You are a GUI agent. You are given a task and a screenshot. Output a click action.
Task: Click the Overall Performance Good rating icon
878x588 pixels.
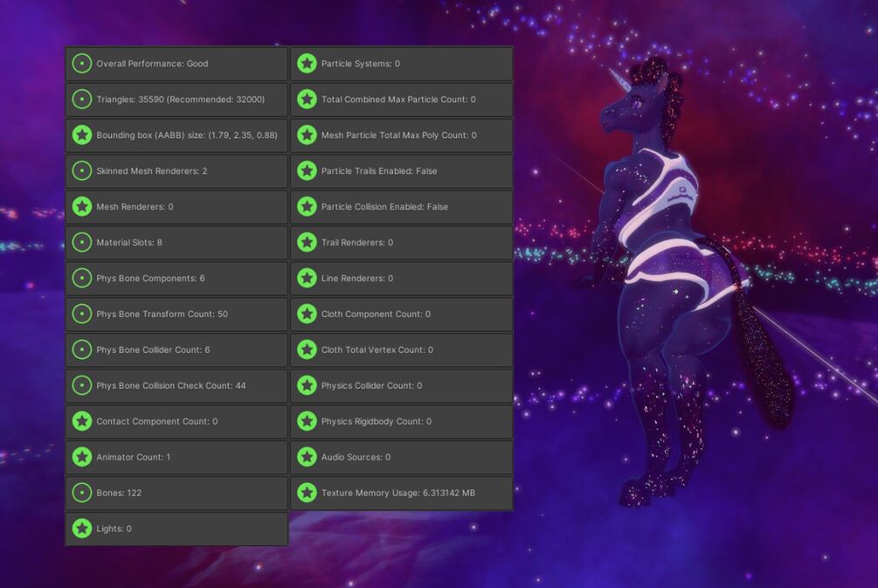[x=82, y=64]
